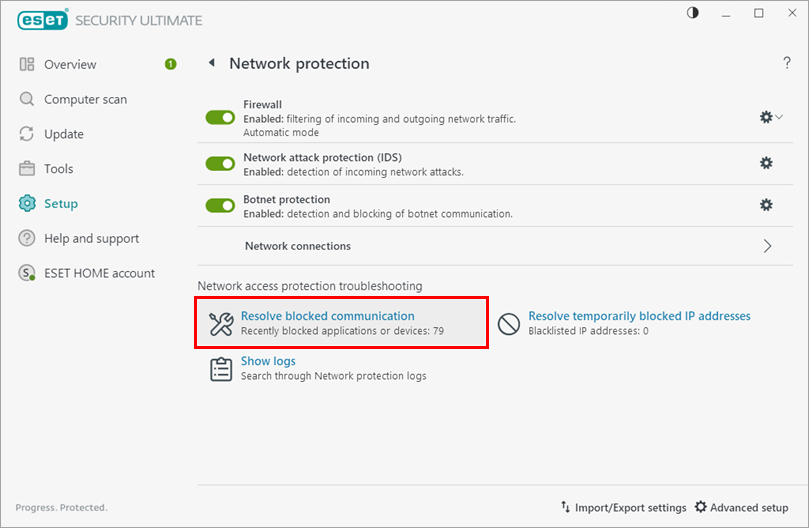Click the Overview notification badge

(170, 64)
